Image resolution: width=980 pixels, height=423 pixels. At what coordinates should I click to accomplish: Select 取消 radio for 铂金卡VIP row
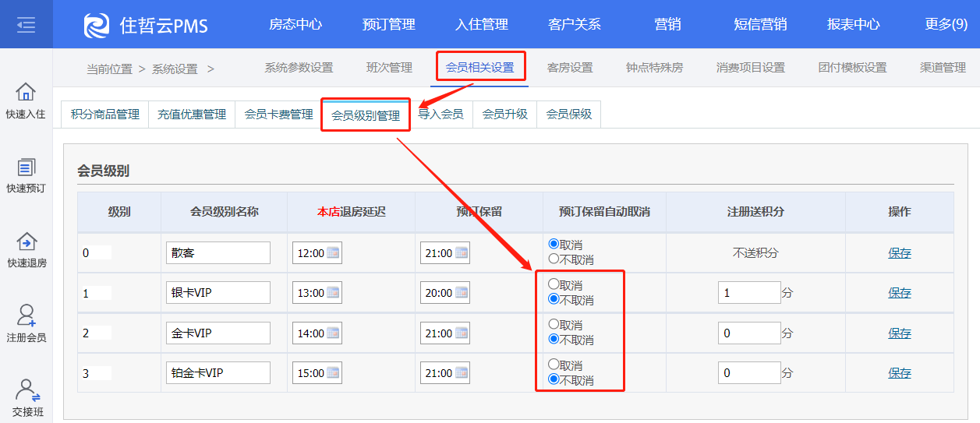pos(554,364)
